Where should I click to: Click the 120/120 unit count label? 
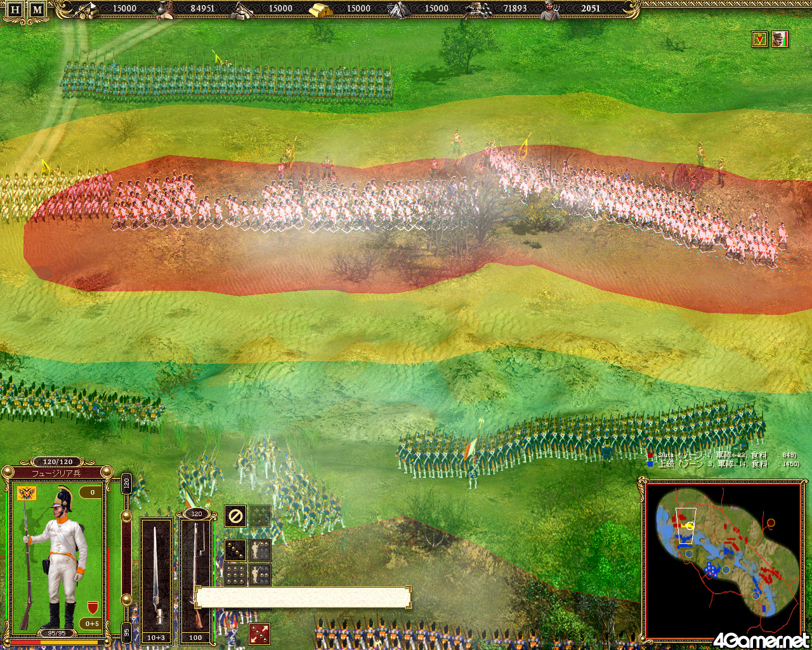coord(58,461)
